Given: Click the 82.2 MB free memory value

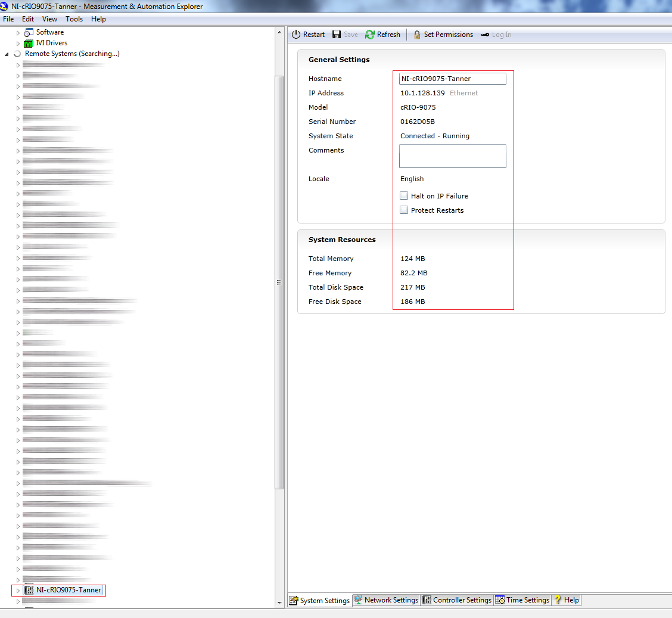Looking at the screenshot, I should click(413, 273).
